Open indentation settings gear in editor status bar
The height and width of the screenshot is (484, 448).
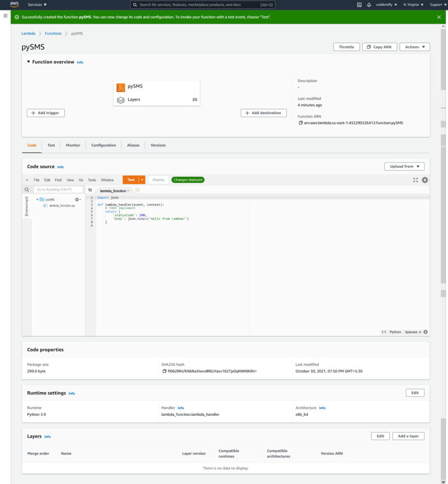point(425,332)
